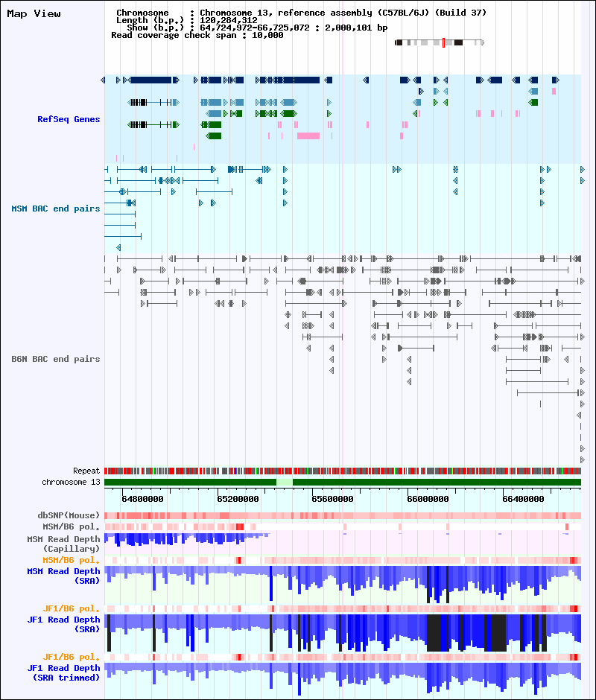
Task: Click the Repeat track label
Action: pyautogui.click(x=86, y=471)
